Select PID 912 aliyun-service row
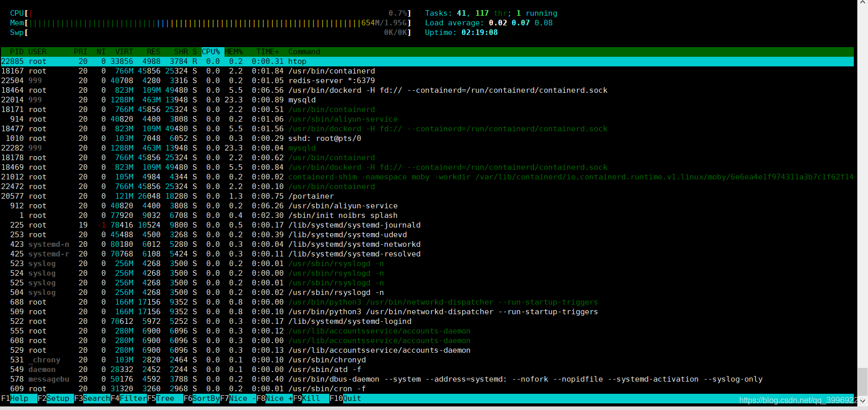868x410 pixels. point(427,206)
